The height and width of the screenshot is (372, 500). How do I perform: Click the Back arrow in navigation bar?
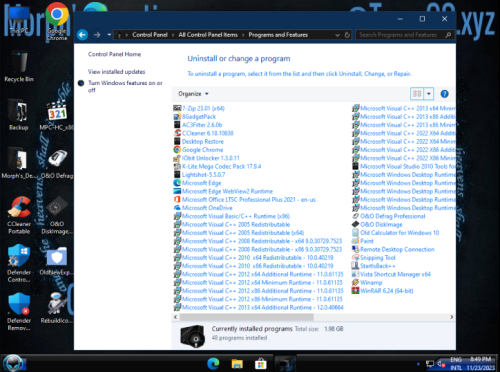[x=82, y=35]
